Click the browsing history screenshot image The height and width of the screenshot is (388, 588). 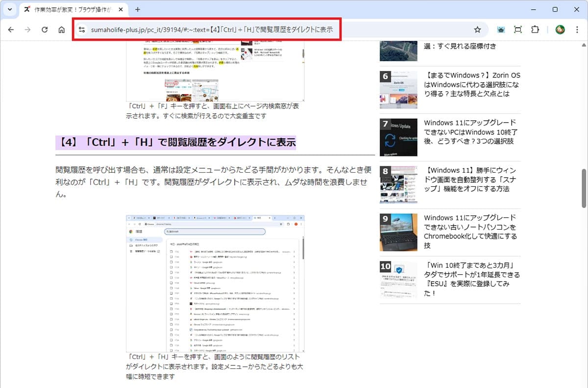tap(216, 284)
